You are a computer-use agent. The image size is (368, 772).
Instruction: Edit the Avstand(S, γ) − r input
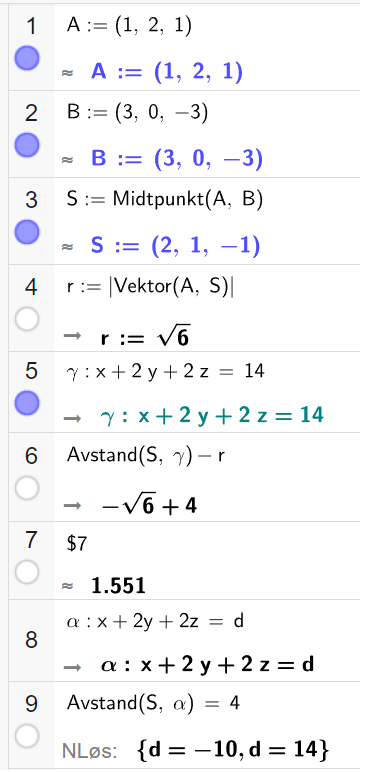(146, 456)
